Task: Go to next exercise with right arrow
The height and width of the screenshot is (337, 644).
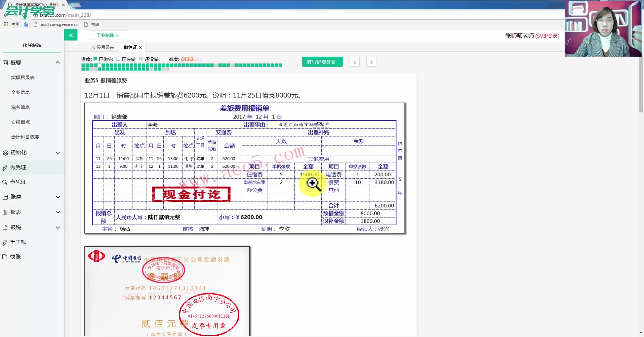Action: pos(371,62)
